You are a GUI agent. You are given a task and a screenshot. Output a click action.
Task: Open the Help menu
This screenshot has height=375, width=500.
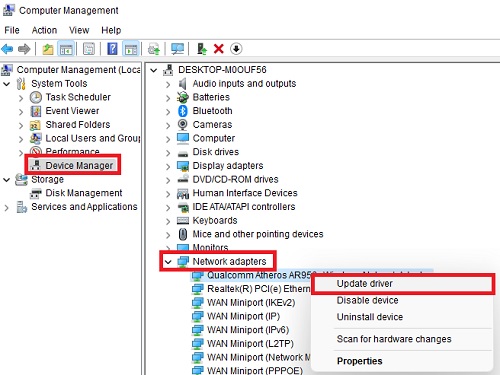click(x=111, y=30)
